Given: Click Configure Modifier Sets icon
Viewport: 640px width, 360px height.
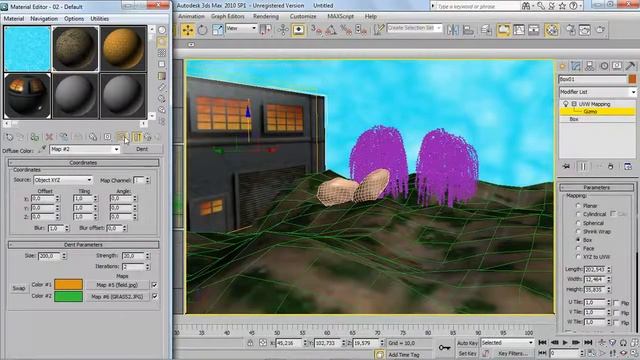Looking at the screenshot, I should pyautogui.click(x=628, y=167).
